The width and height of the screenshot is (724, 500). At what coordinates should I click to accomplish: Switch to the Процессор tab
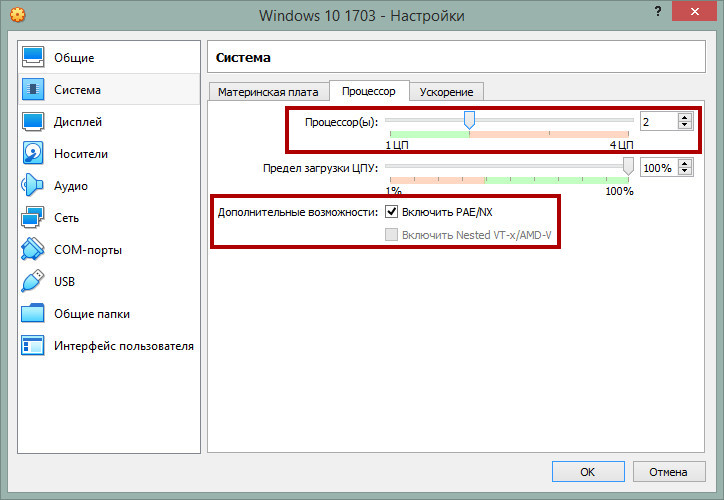click(x=368, y=91)
